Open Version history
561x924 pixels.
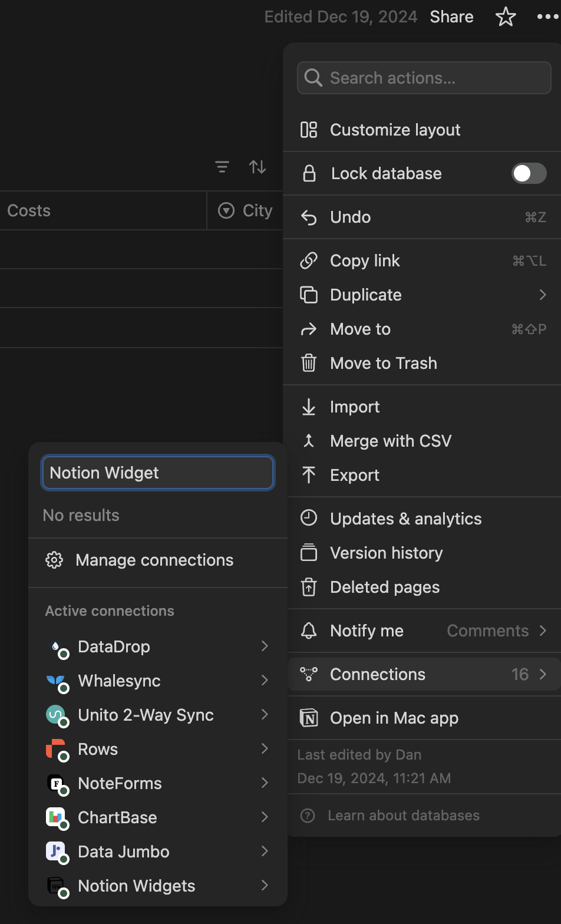coord(386,553)
